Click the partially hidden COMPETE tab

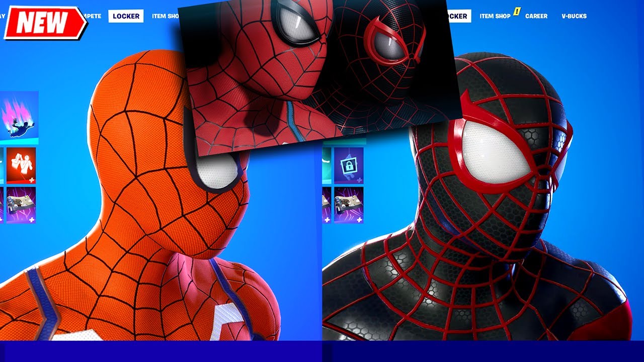tap(94, 16)
